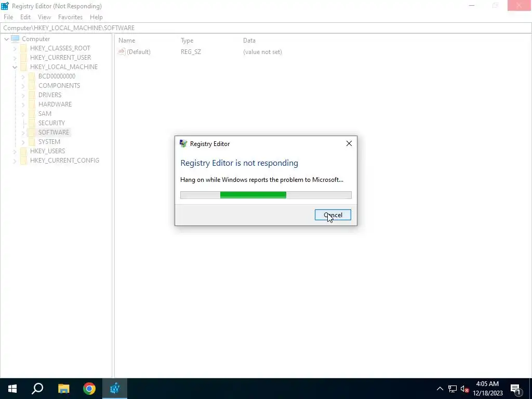Click the dialog's Registry Editor icon
The image size is (532, 399).
(183, 143)
